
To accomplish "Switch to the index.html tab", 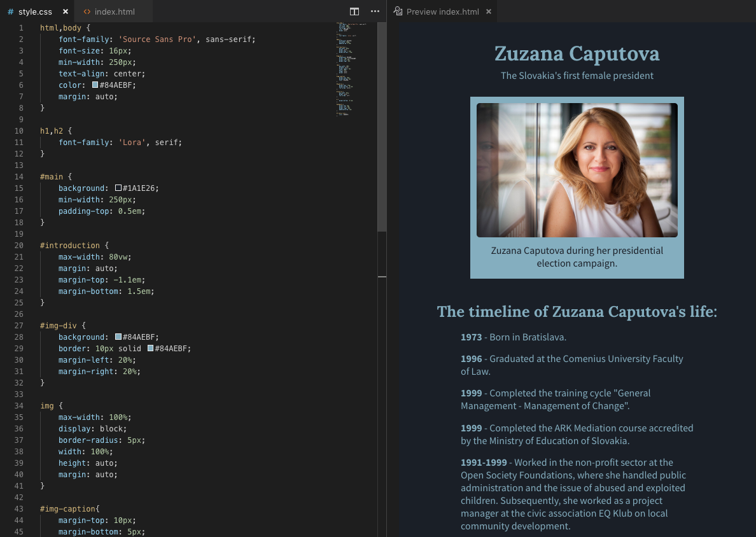I will click(x=113, y=11).
